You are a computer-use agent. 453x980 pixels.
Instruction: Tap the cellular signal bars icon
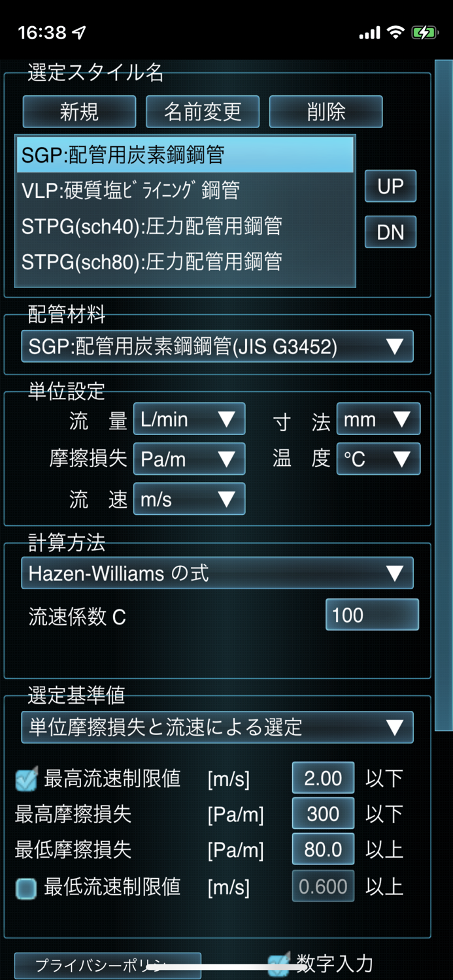point(369,33)
